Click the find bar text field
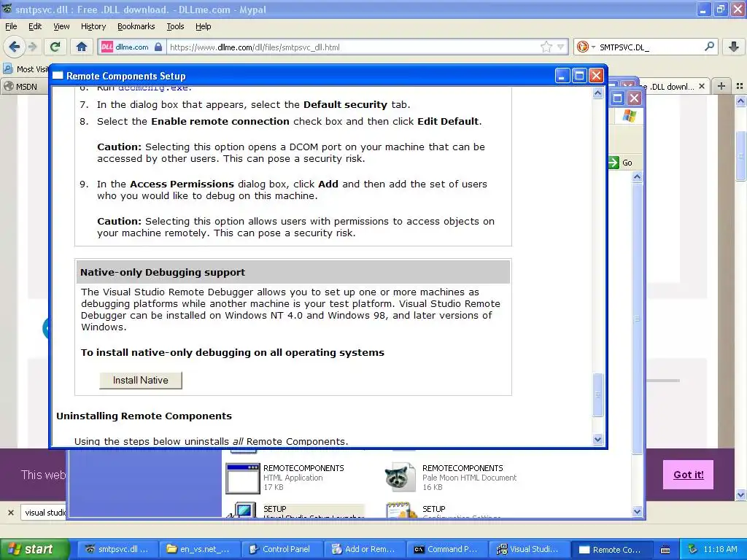 click(x=44, y=513)
